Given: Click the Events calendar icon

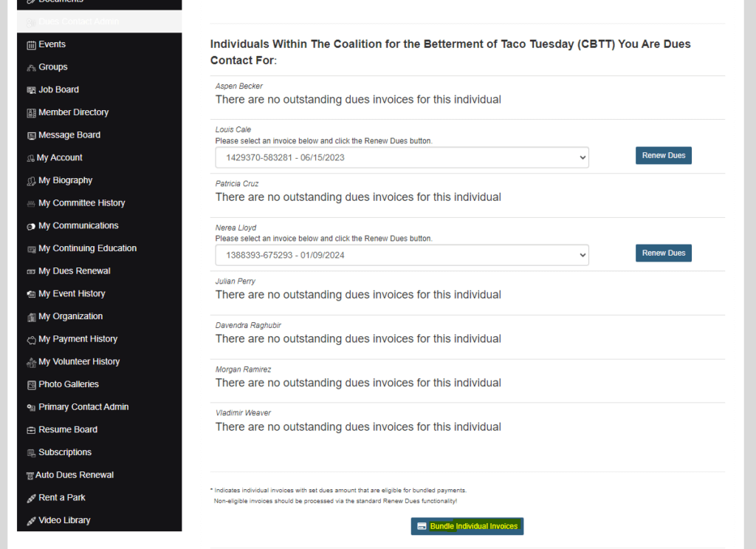Looking at the screenshot, I should pos(31,45).
